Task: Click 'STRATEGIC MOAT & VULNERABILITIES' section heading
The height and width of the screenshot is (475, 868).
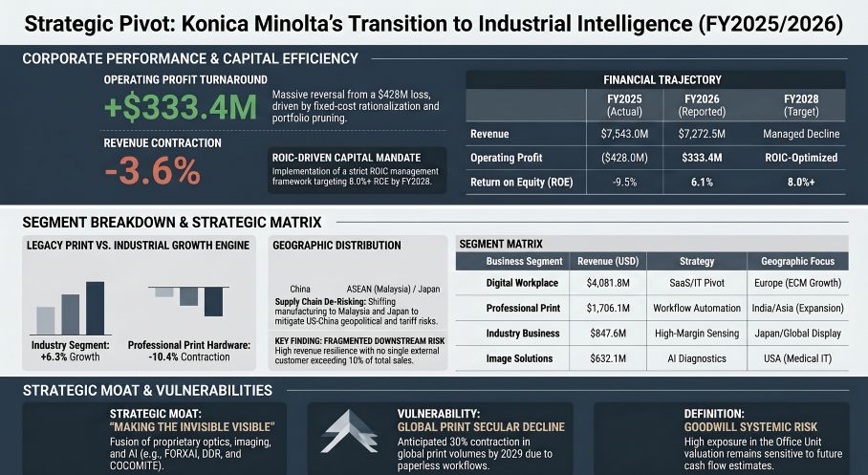Action: point(147,390)
